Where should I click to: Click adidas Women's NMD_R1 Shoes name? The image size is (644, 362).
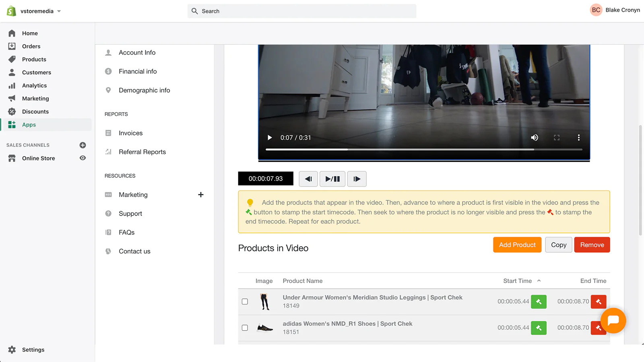click(x=347, y=324)
